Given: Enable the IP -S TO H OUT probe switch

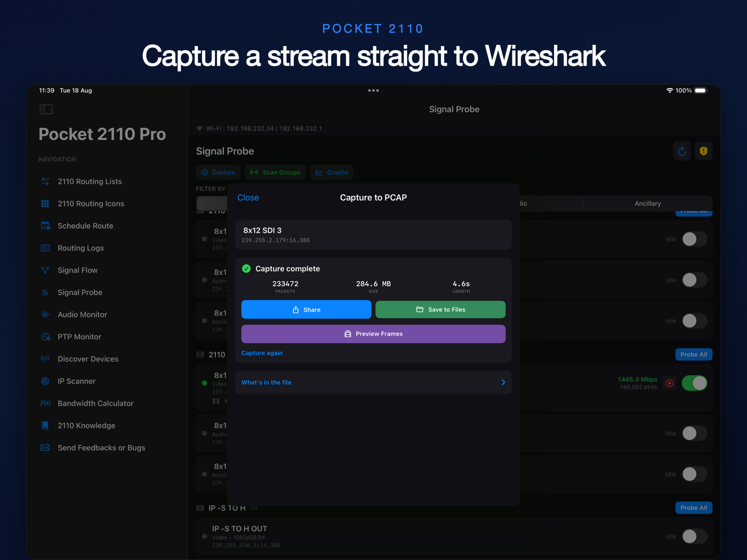Looking at the screenshot, I should click(694, 536).
